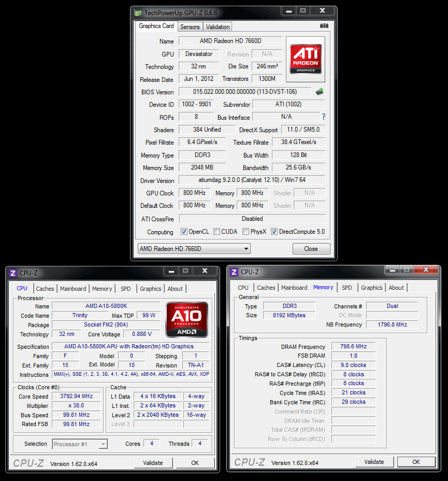Open About tab in left CPU-Z window

175,289
